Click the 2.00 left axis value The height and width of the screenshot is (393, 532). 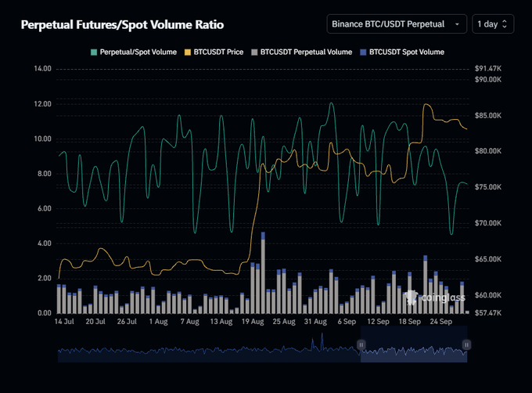pos(45,278)
